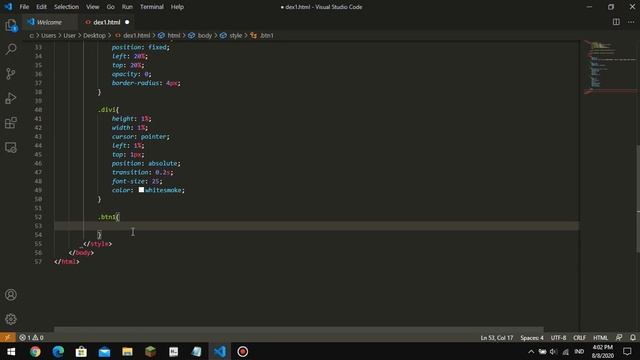This screenshot has height=360, width=640.
Task: Click the screen recorder icon in taskbar
Action: (x=242, y=351)
